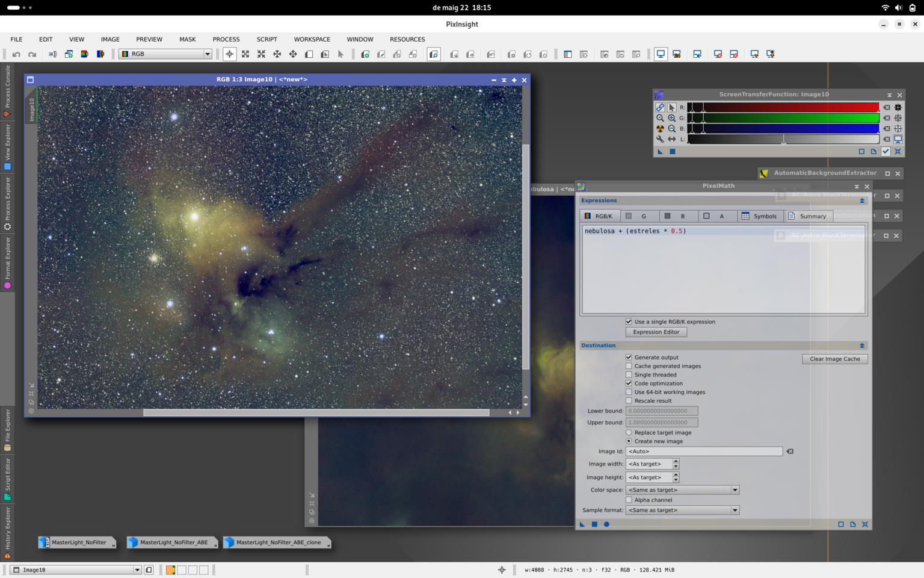Select the Zoom Out magnifier in ScreenTransferFunction

pyautogui.click(x=672, y=128)
